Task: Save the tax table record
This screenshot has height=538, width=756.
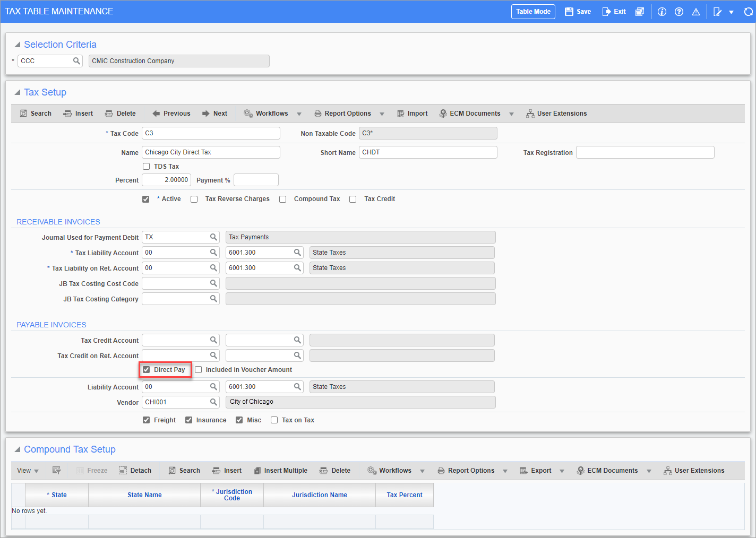Action: pos(578,12)
